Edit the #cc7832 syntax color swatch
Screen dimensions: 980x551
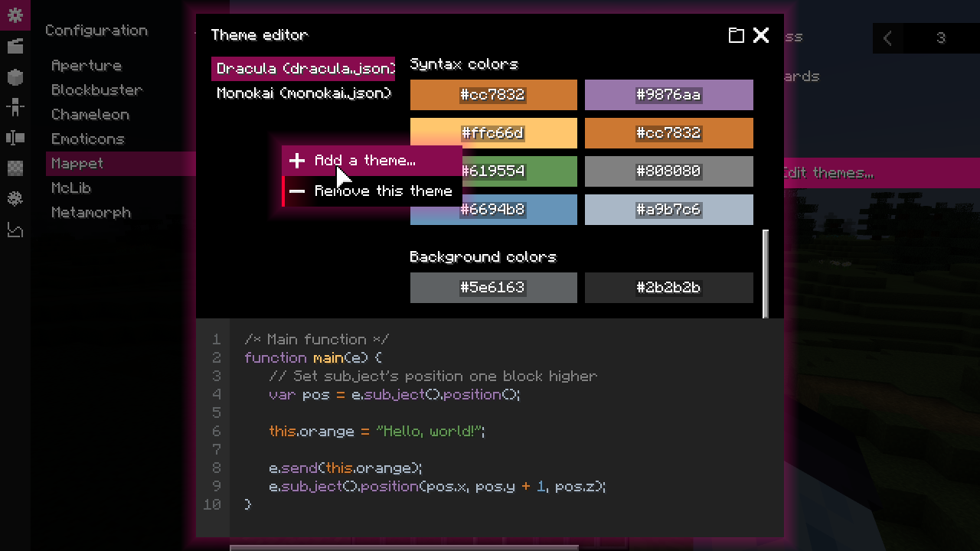tap(493, 95)
